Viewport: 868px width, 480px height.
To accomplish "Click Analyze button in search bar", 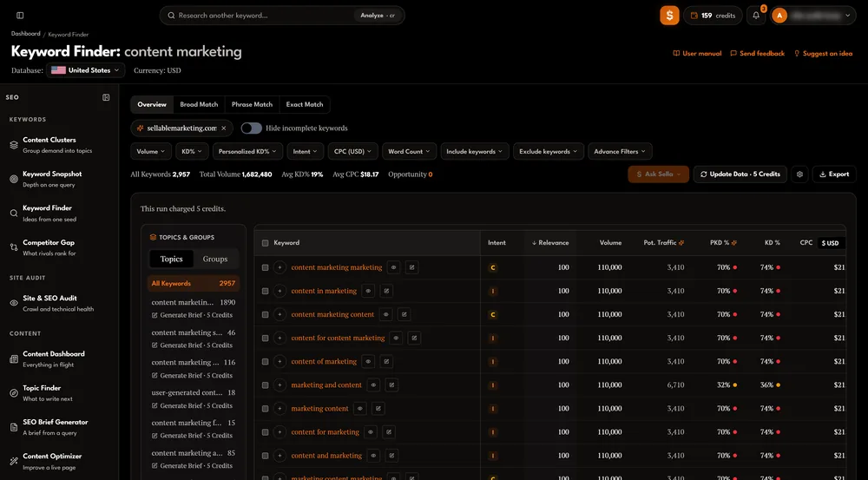I will point(378,16).
